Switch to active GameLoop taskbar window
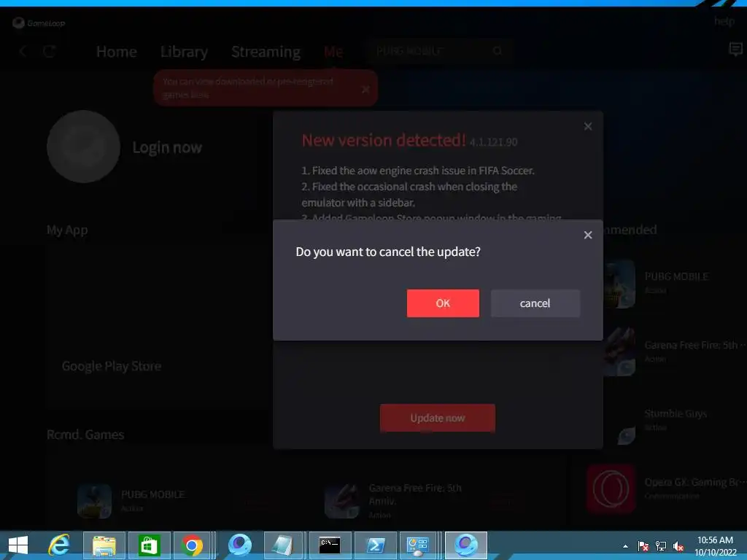747x560 pixels. pos(466,545)
